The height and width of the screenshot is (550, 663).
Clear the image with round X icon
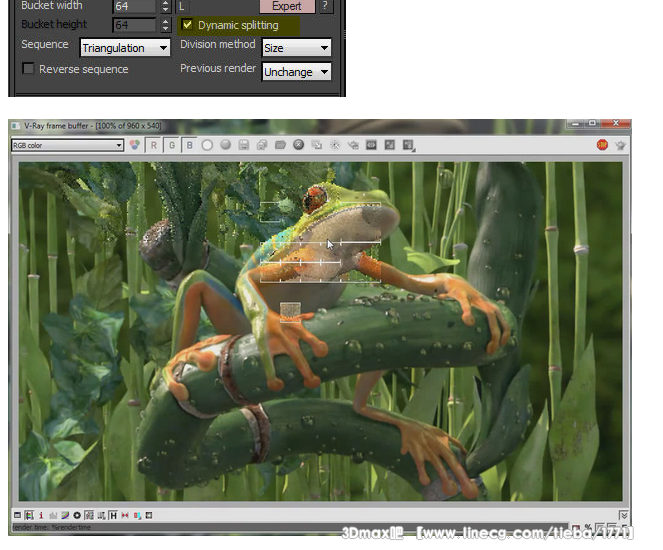299,145
